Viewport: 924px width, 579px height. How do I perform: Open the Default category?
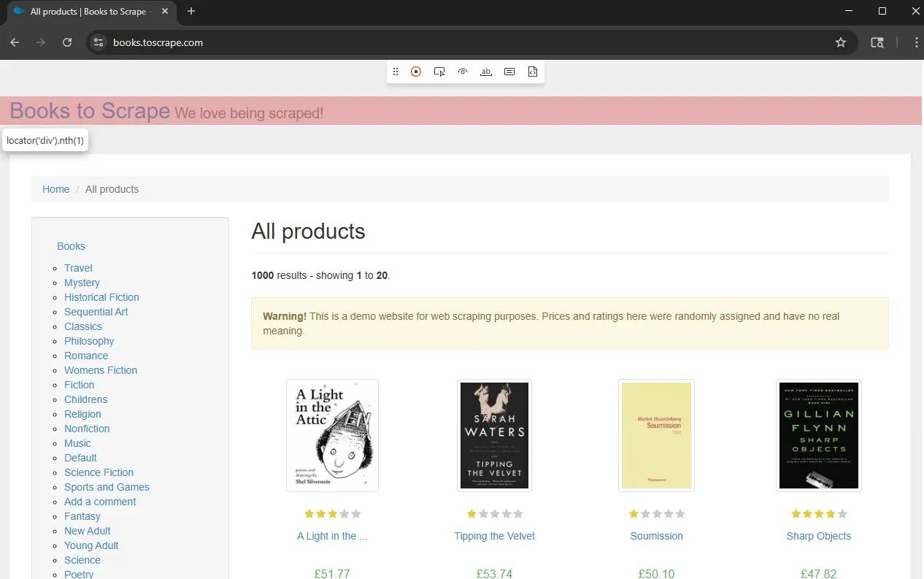pyautogui.click(x=80, y=458)
